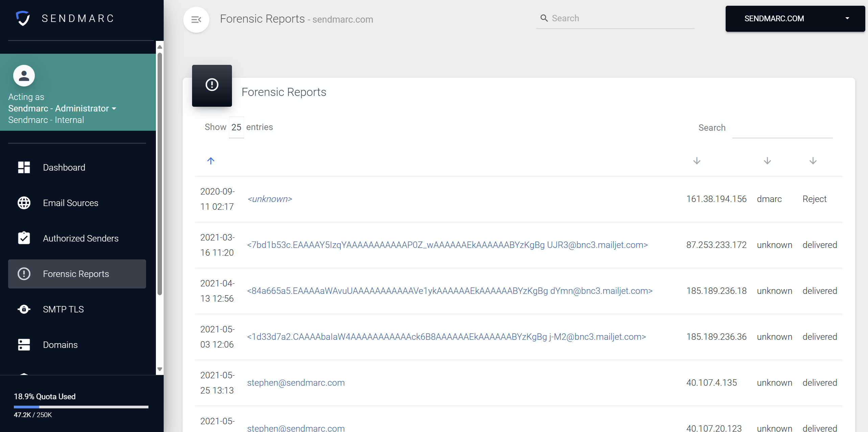Click the Sendmarc shield logo
This screenshot has width=868, height=432.
23,19
